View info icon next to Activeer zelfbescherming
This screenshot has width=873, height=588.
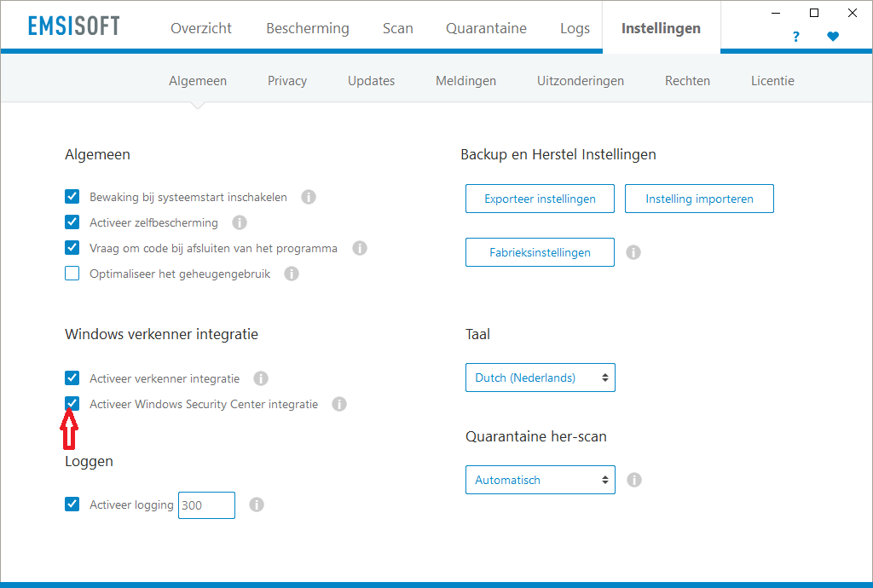point(240,222)
